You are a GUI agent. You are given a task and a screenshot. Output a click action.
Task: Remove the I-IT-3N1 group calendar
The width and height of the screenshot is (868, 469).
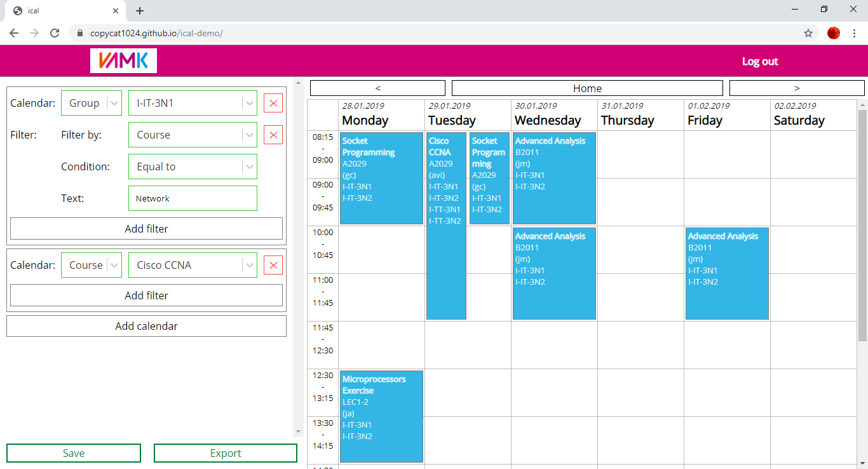pos(273,103)
